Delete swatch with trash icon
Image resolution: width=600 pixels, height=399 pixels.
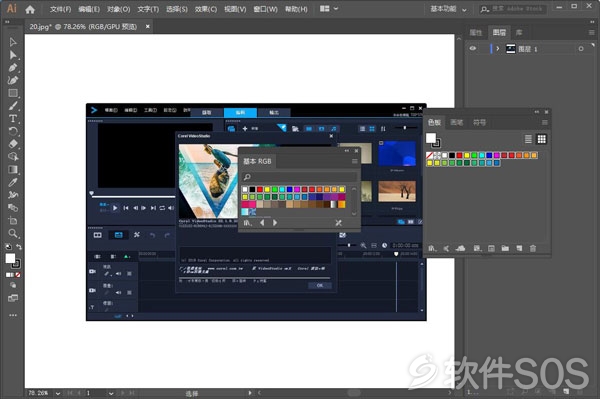(x=533, y=248)
